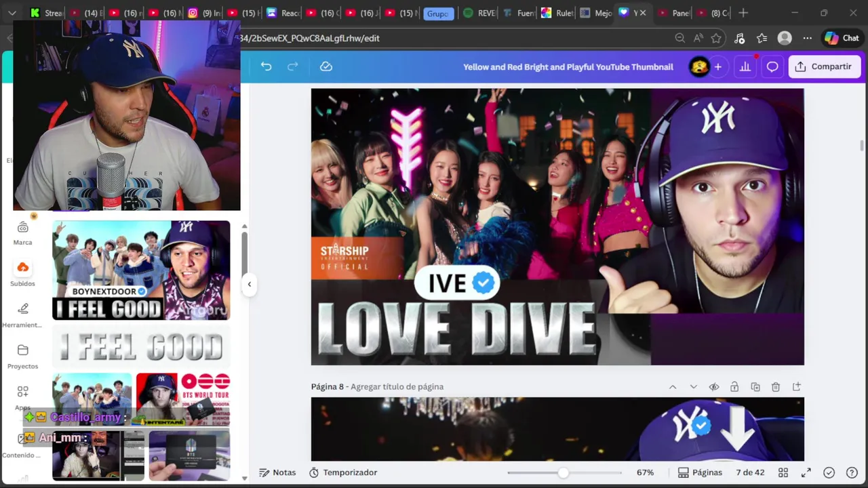Duplicate Página 8 with the copy icon
The width and height of the screenshot is (868, 488).
pyautogui.click(x=755, y=387)
